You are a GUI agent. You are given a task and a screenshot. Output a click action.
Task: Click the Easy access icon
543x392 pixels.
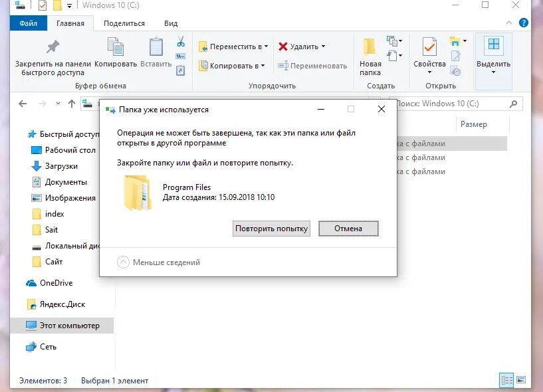(x=392, y=55)
